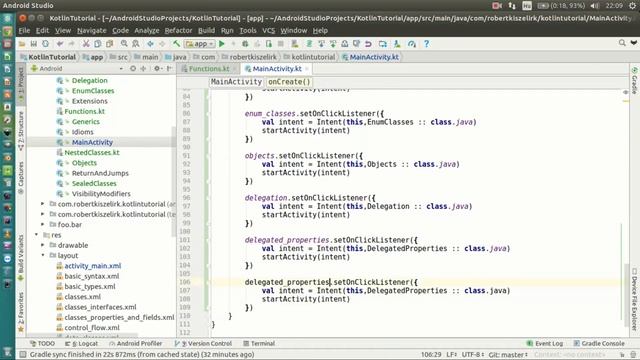The height and width of the screenshot is (360, 640).
Task: Open the Event Log
Action: [x=544, y=344]
